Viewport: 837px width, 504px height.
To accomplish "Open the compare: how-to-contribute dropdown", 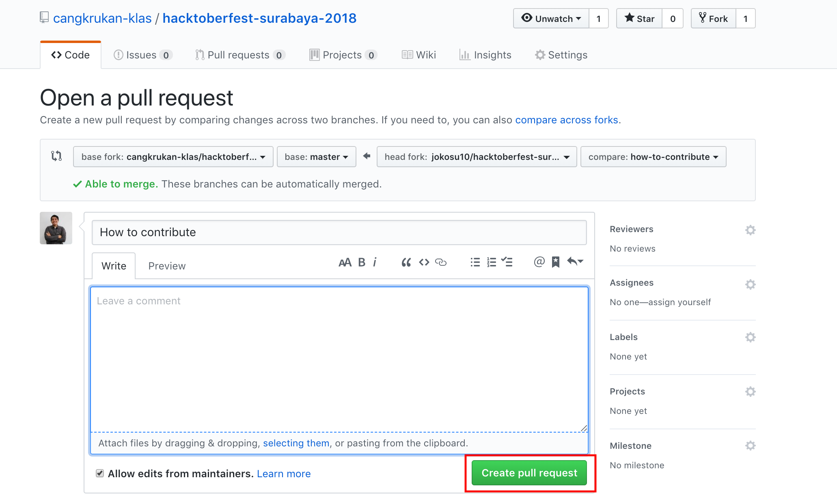I will tap(653, 157).
